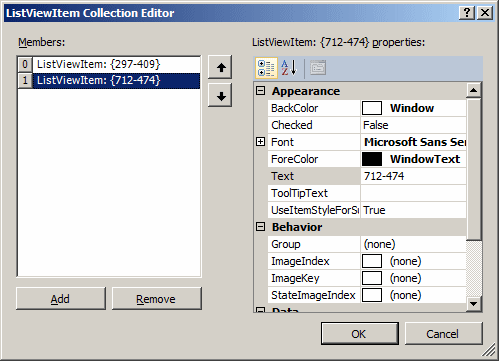Click the empty ToolTipText value field
Image resolution: width=499 pixels, height=361 pixels.
click(x=413, y=193)
